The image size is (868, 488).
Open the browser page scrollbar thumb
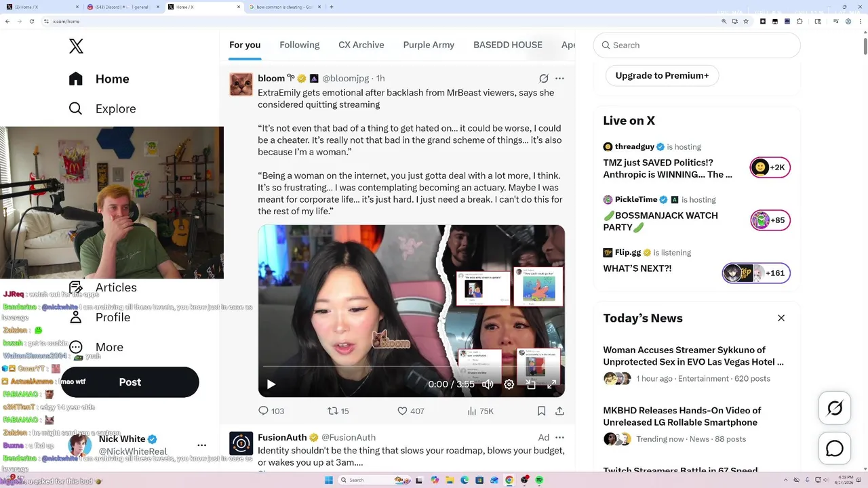coord(865,46)
